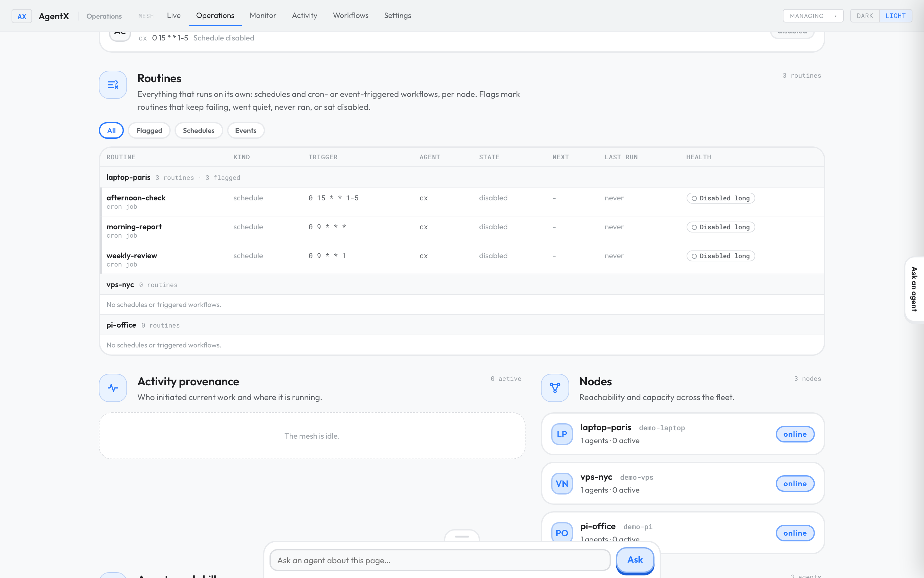Click trigger '0 9 * * 1' cell

(x=327, y=256)
